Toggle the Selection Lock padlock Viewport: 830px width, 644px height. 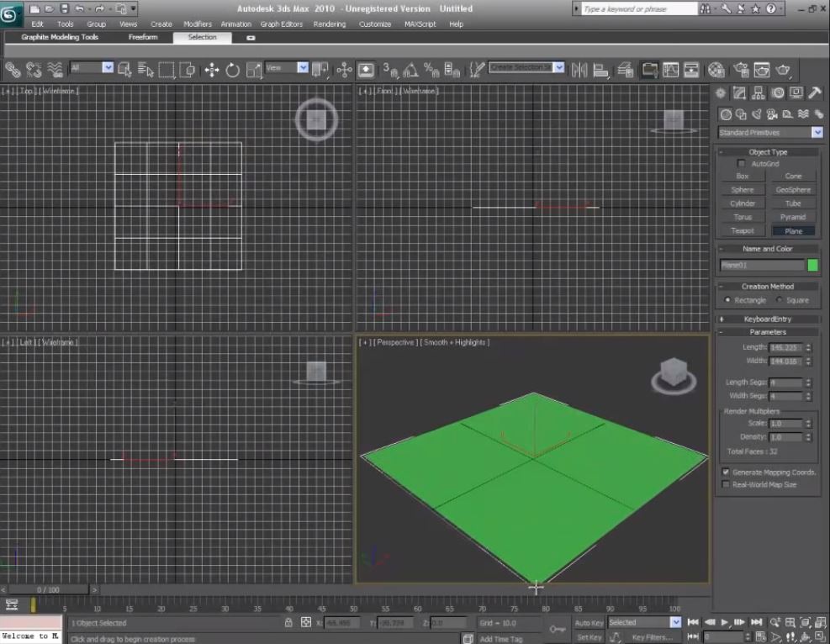[x=288, y=622]
